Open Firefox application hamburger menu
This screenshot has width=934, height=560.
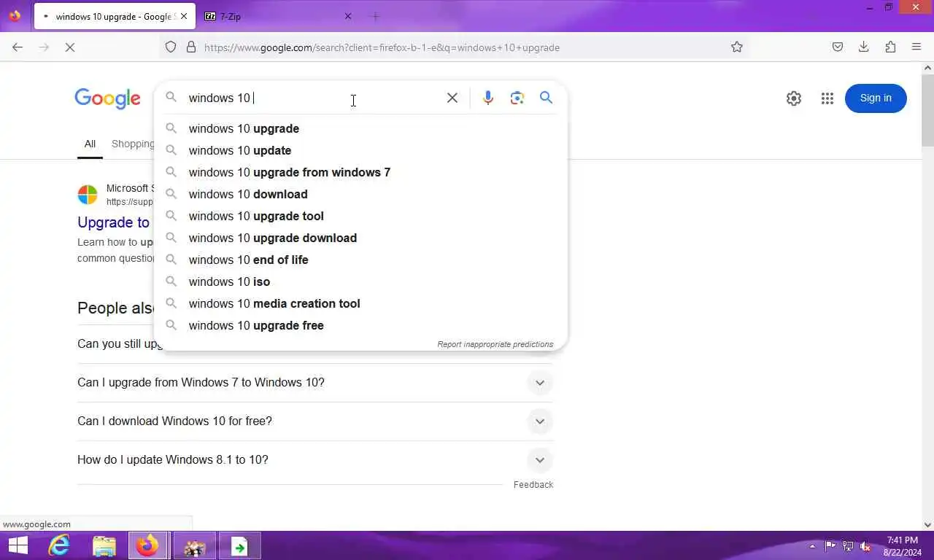coord(916,47)
